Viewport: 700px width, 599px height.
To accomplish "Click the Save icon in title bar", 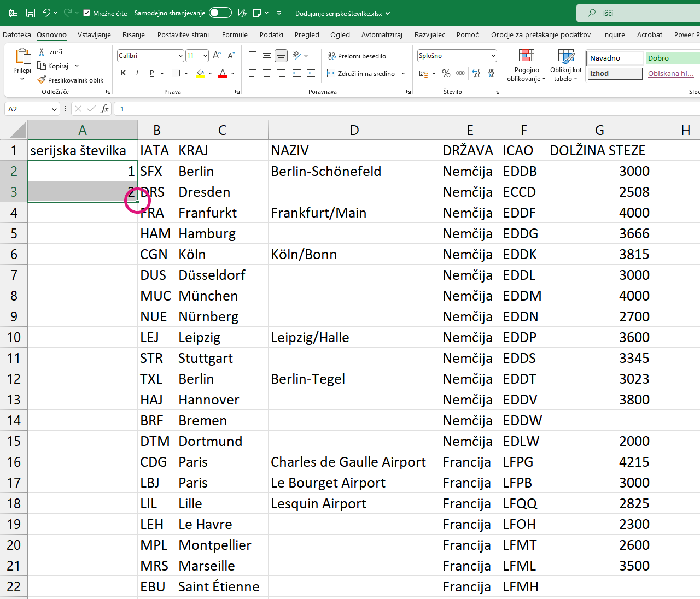I will point(31,13).
